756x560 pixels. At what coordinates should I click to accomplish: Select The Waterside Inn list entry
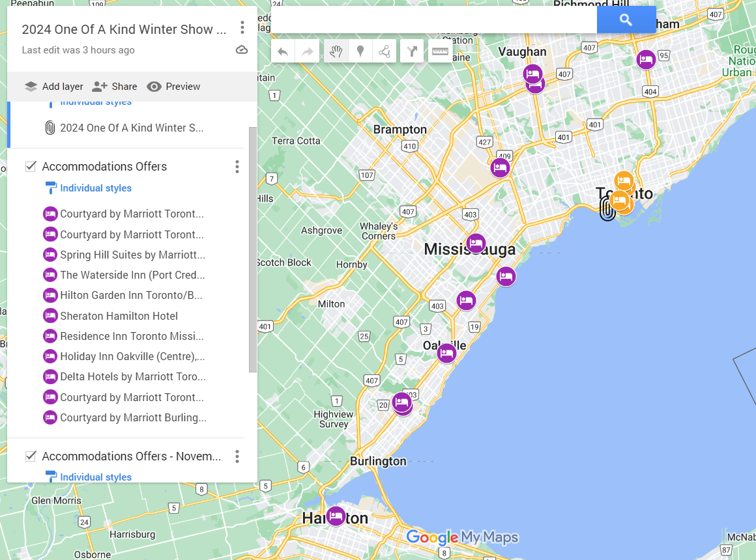(x=132, y=275)
